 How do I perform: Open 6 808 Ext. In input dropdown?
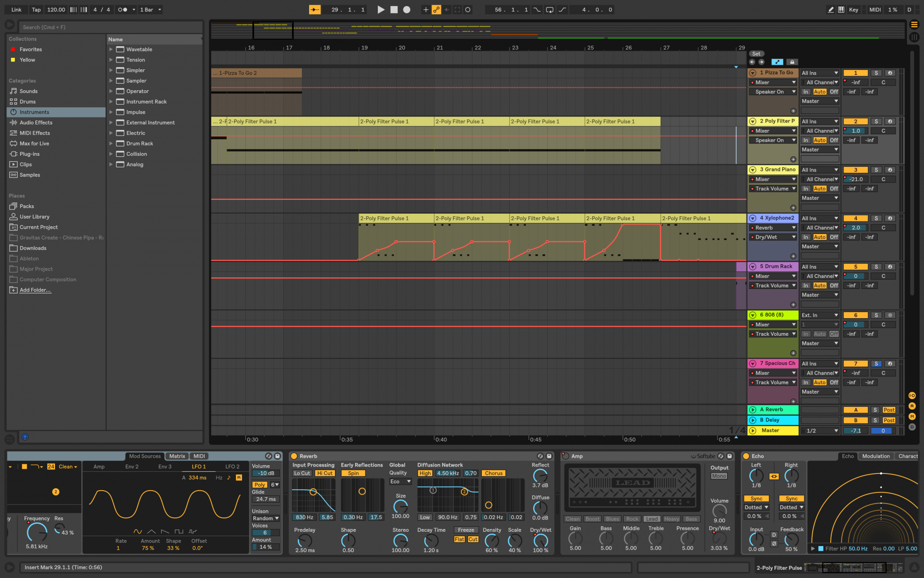pos(820,315)
